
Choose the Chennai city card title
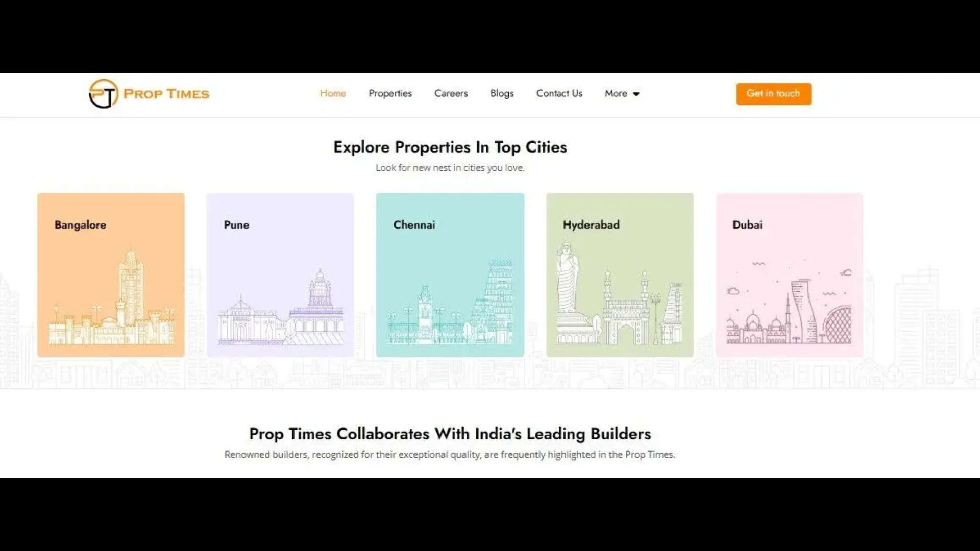[414, 224]
